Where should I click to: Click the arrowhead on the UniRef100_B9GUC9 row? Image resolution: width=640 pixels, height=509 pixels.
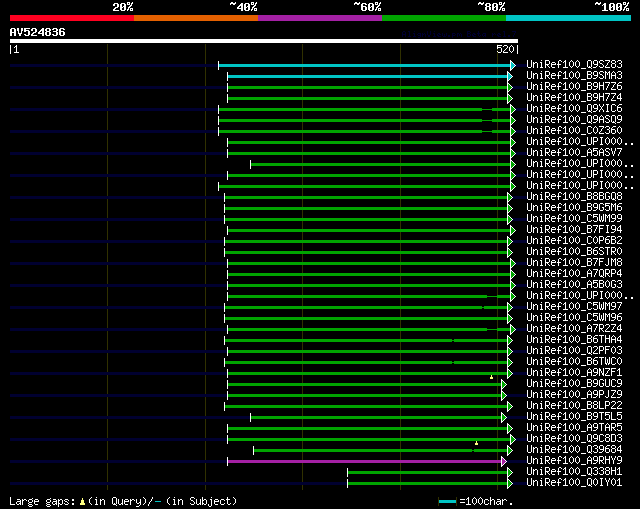(x=504, y=385)
